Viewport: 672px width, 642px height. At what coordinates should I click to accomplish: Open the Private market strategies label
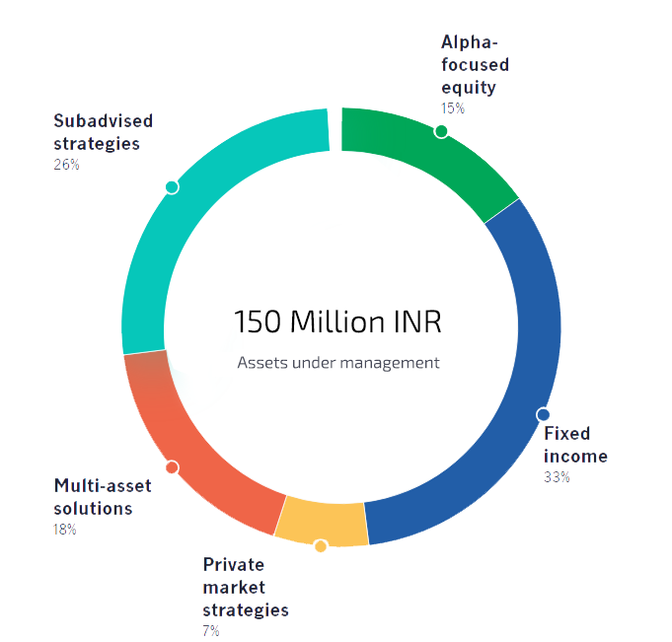tap(246, 587)
